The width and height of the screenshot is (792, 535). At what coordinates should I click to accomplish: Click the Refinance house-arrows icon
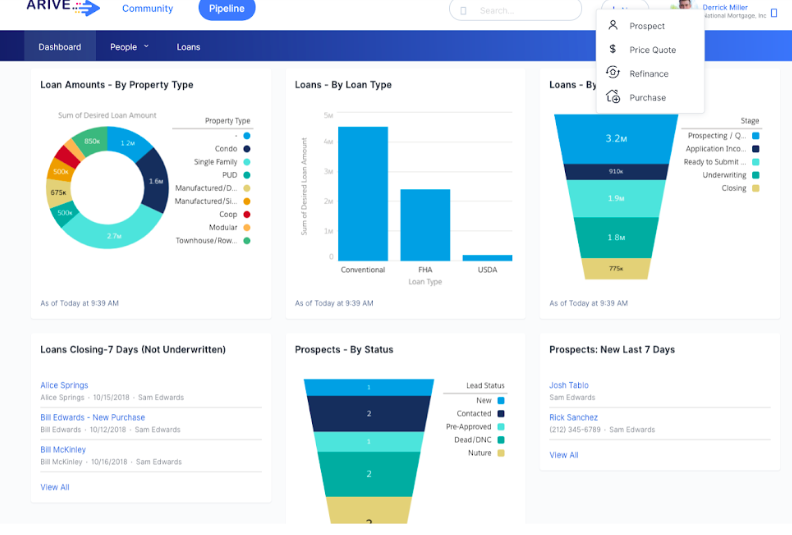click(613, 73)
